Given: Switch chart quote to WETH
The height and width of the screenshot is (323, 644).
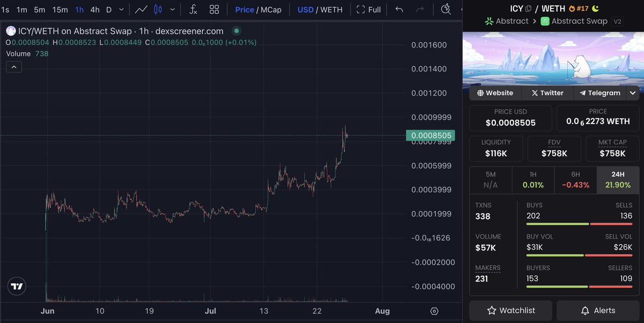Looking at the screenshot, I should click(x=331, y=10).
